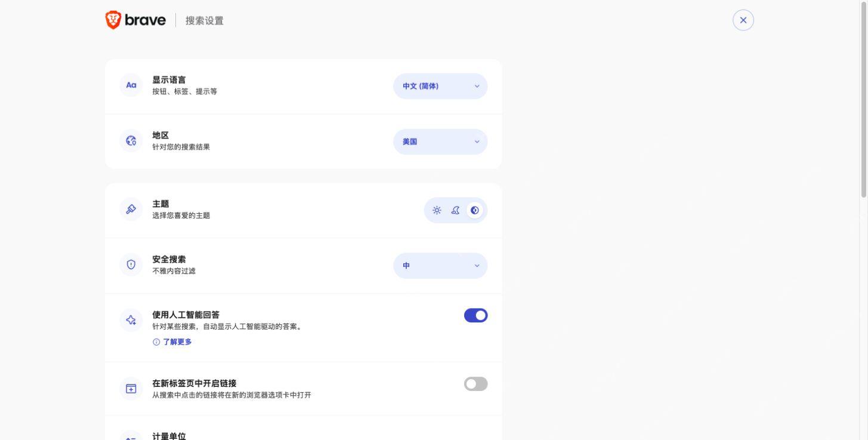Click the Brave lion logo
This screenshot has height=440, width=868.
pyautogui.click(x=113, y=20)
